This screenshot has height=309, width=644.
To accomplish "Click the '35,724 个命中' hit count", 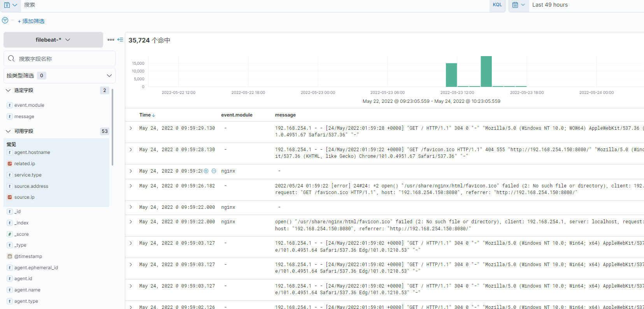I will click(x=149, y=41).
